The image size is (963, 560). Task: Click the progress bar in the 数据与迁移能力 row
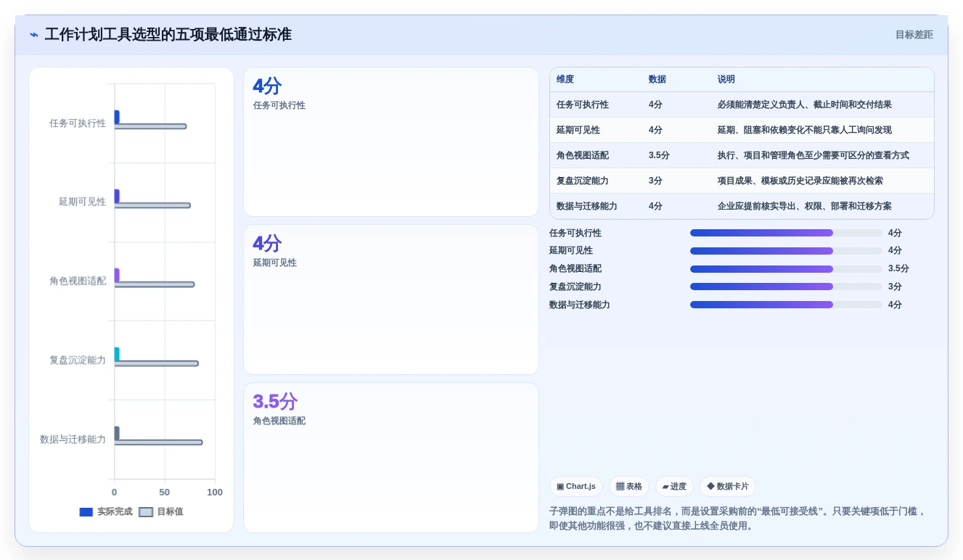tap(786, 305)
